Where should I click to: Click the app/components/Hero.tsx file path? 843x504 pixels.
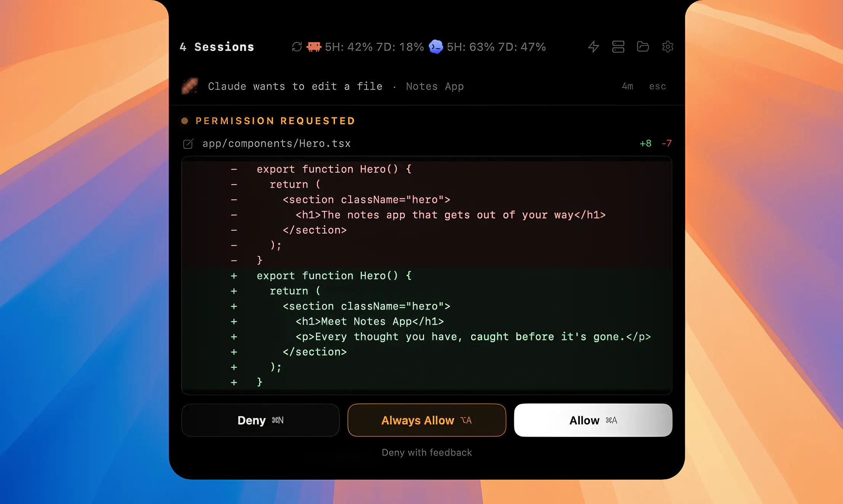tap(277, 144)
